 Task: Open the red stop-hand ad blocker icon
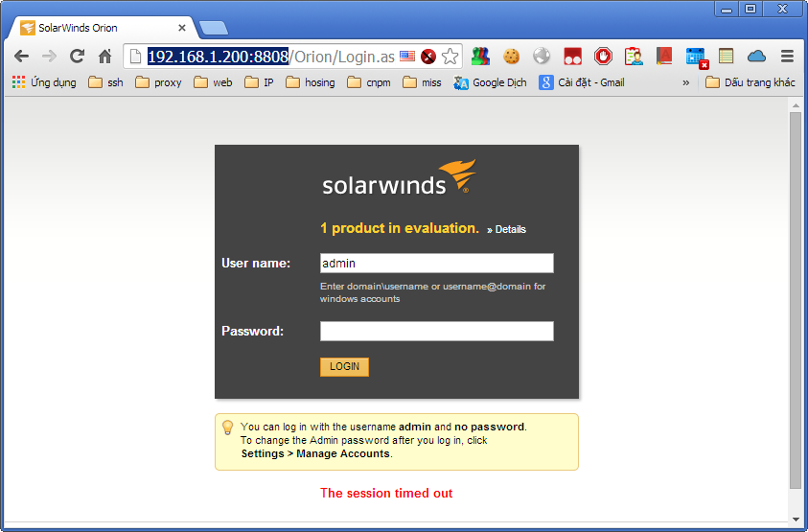tap(603, 56)
